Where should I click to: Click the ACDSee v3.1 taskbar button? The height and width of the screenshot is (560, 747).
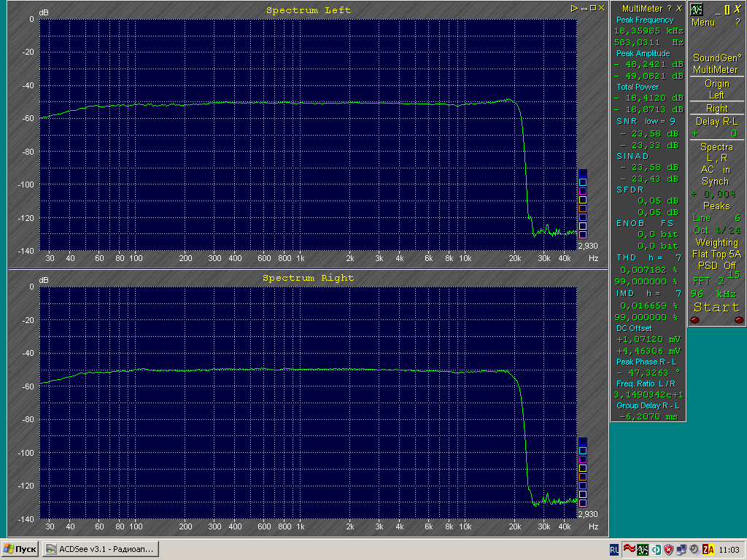tap(99, 549)
